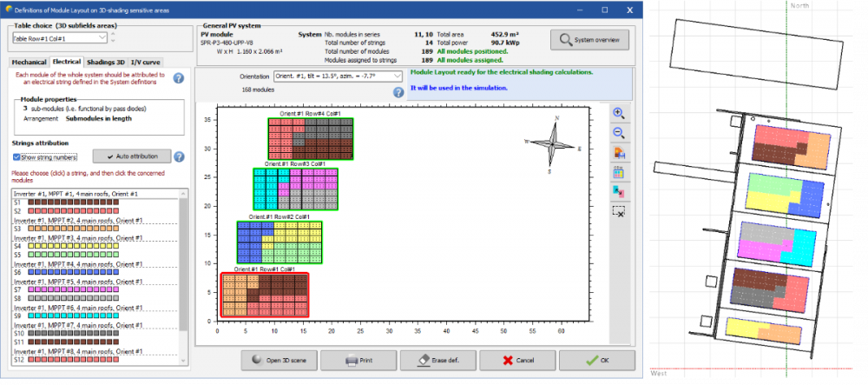
Task: Click the export image save icon
Action: pos(618,153)
